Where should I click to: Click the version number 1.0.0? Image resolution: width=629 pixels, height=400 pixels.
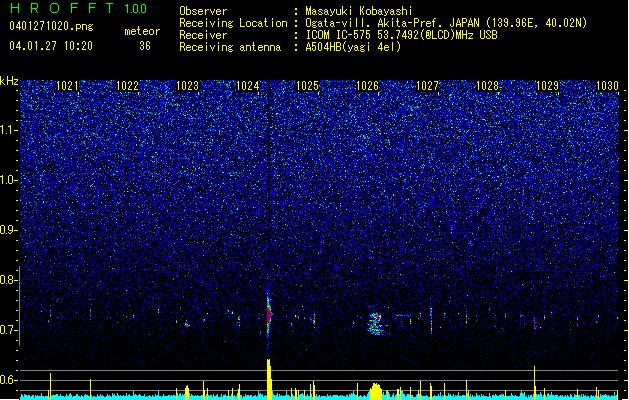136,8
